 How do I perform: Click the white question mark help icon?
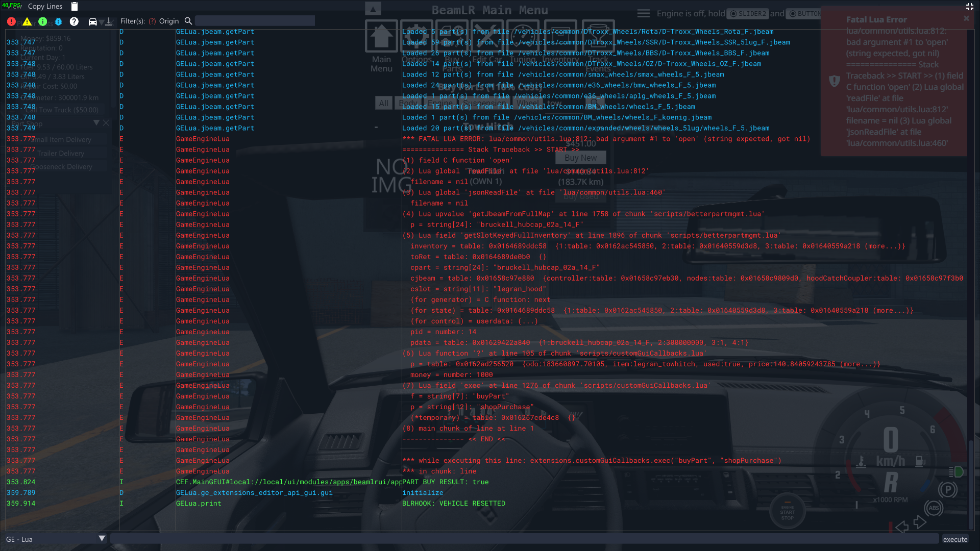[74, 21]
